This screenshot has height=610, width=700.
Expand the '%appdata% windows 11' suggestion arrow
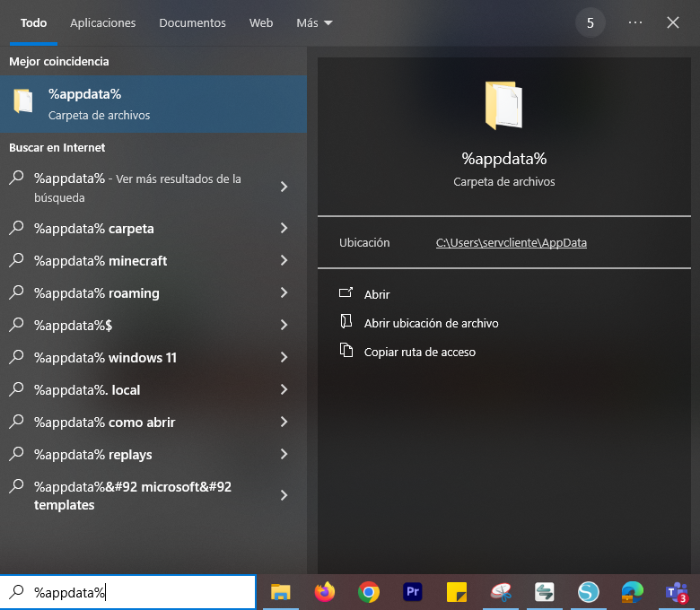click(284, 358)
